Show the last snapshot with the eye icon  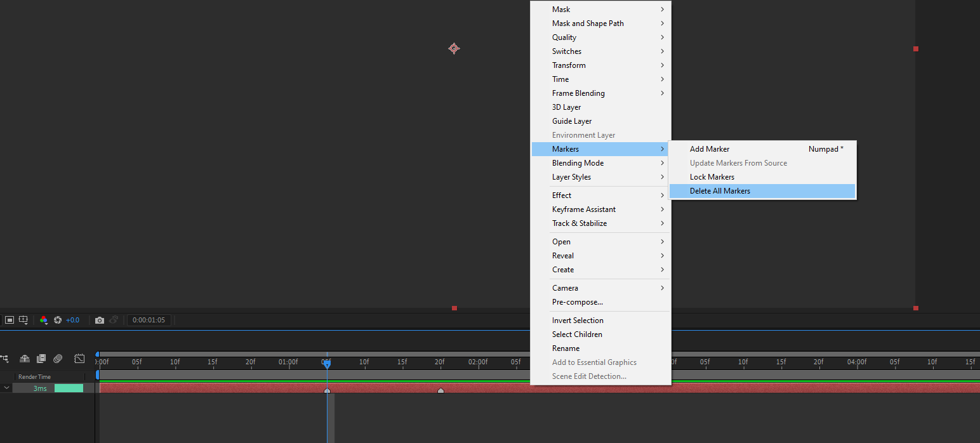point(114,320)
